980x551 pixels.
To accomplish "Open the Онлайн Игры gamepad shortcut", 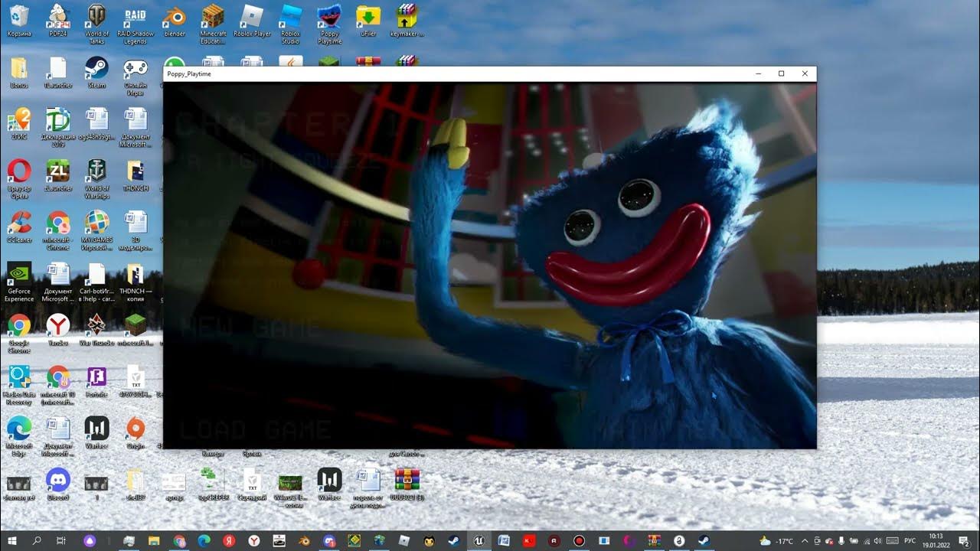I will coord(136,77).
